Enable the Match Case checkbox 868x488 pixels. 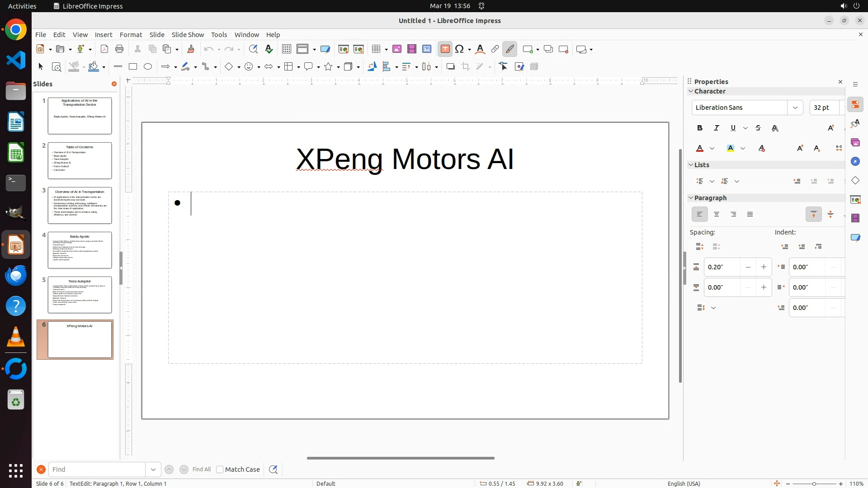[220, 469]
